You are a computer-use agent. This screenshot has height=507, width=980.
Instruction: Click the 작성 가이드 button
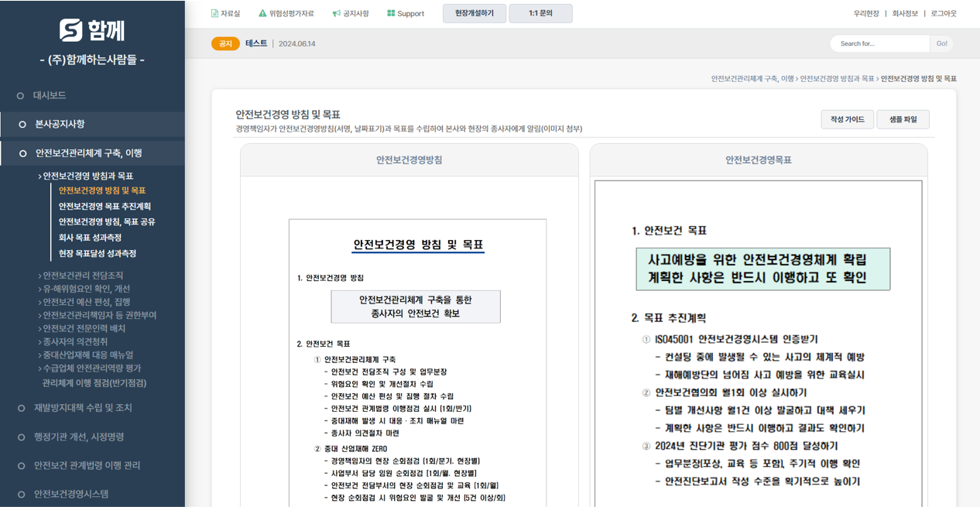847,119
